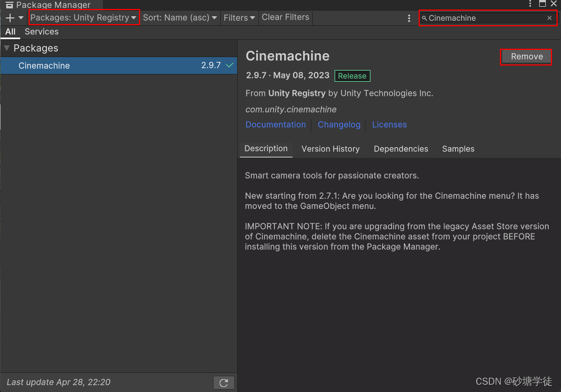Screen dimensions: 561x392
Task: Click the installed checkmark on Cinemachine row
Action: (230, 65)
